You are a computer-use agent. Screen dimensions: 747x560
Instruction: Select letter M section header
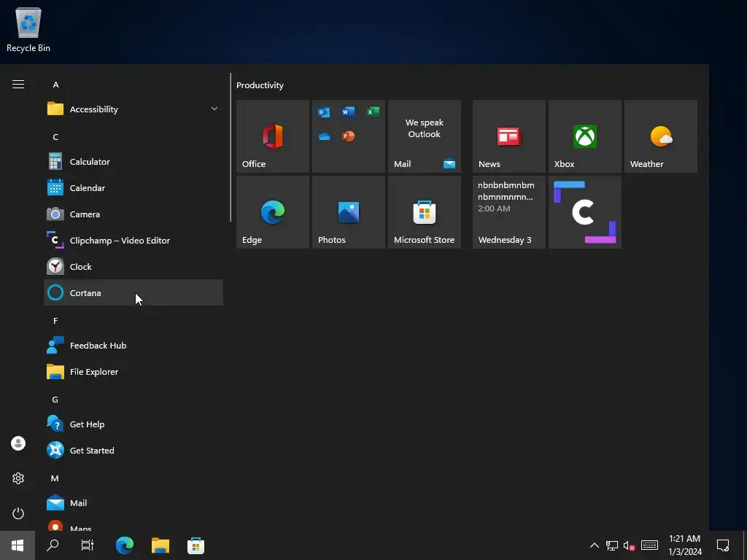pos(55,478)
